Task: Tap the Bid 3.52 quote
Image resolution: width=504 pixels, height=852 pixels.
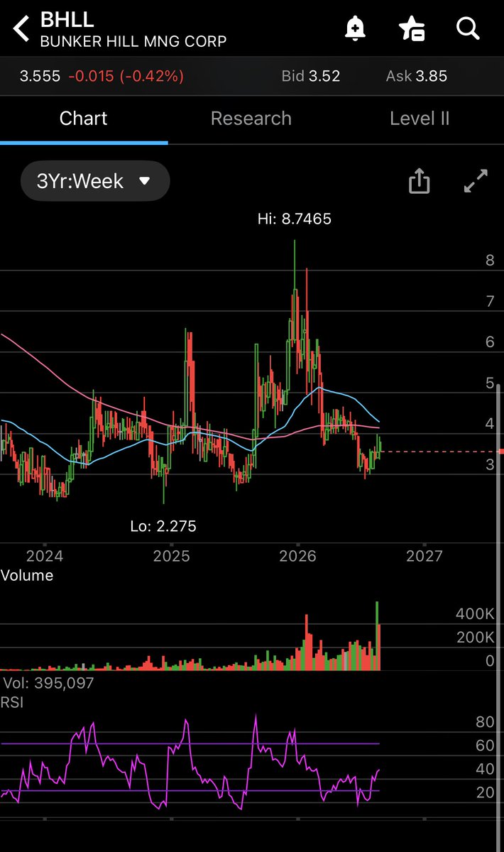Action: [x=311, y=76]
